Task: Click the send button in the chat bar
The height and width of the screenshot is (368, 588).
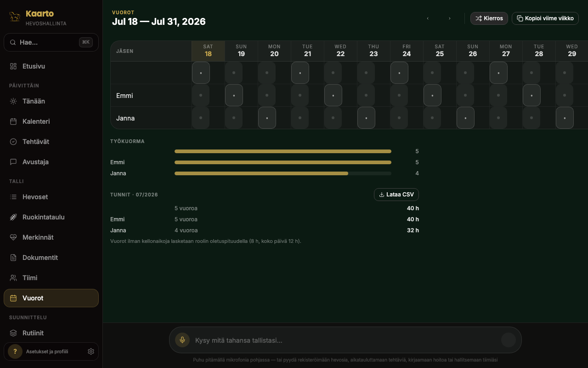Action: click(509, 340)
